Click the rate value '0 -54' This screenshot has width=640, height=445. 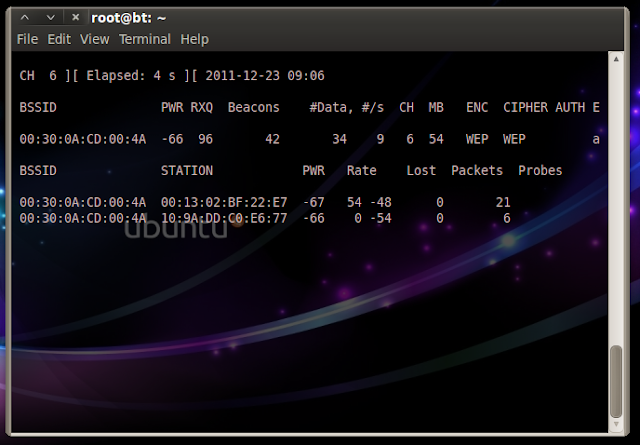pyautogui.click(x=373, y=218)
